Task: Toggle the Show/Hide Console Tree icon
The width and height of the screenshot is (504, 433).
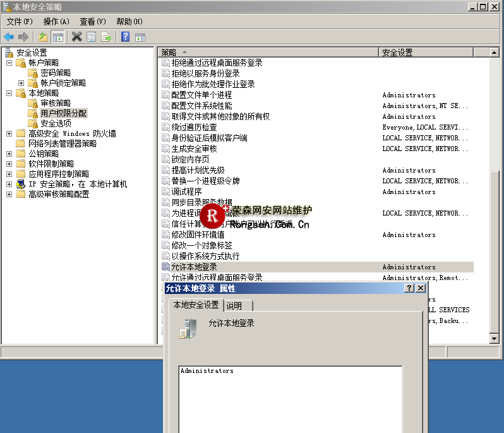Action: pyautogui.click(x=57, y=37)
